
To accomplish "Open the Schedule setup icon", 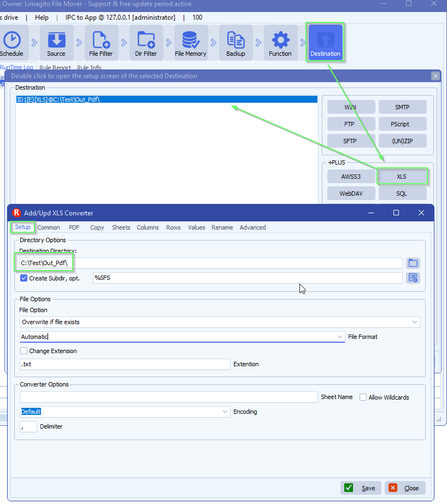I will pos(11,42).
